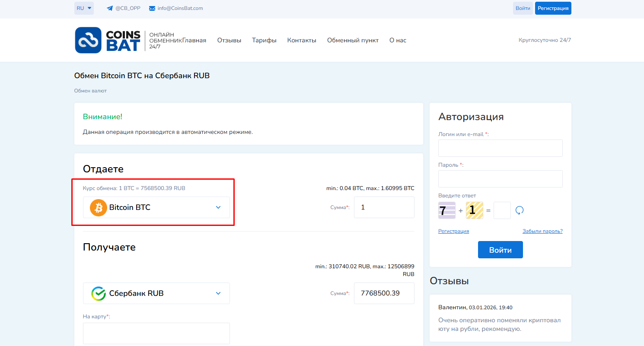Click the captcha digit 7 image
This screenshot has height=346, width=644.
click(446, 210)
